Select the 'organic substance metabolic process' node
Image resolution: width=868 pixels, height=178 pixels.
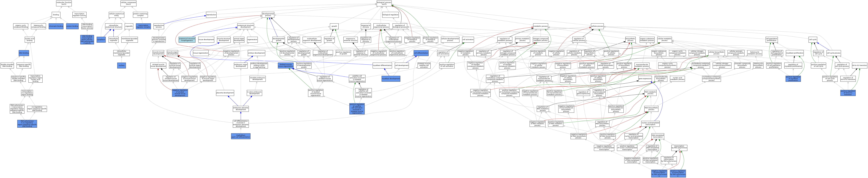647,40
